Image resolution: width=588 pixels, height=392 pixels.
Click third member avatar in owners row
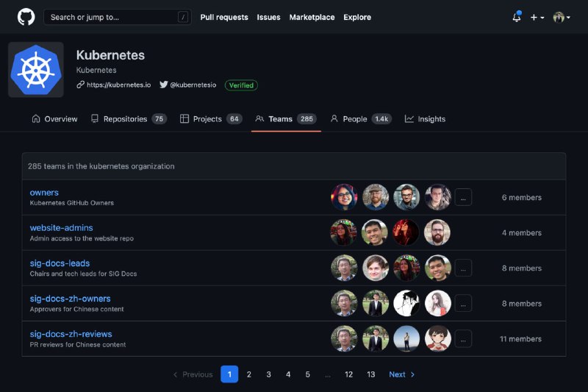(x=406, y=197)
